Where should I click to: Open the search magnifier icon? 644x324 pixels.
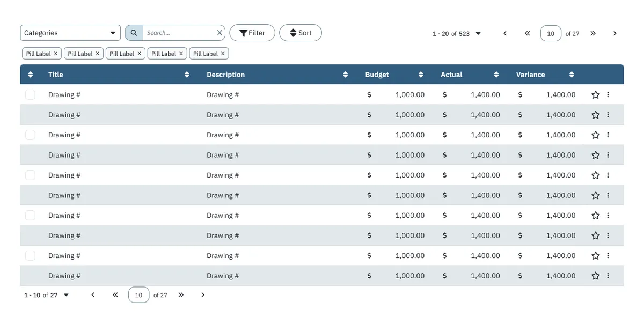coord(134,33)
